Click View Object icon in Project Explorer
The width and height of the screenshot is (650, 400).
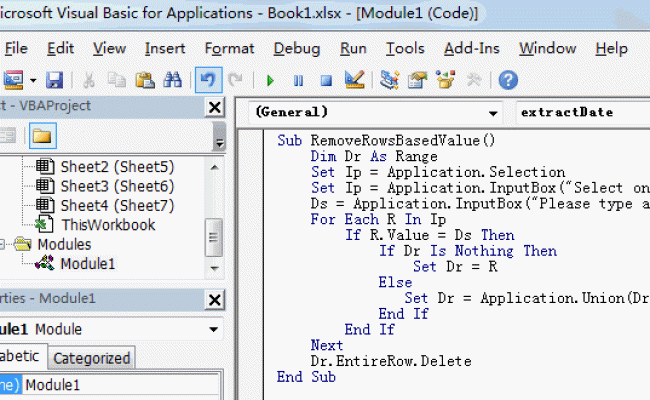(x=7, y=136)
